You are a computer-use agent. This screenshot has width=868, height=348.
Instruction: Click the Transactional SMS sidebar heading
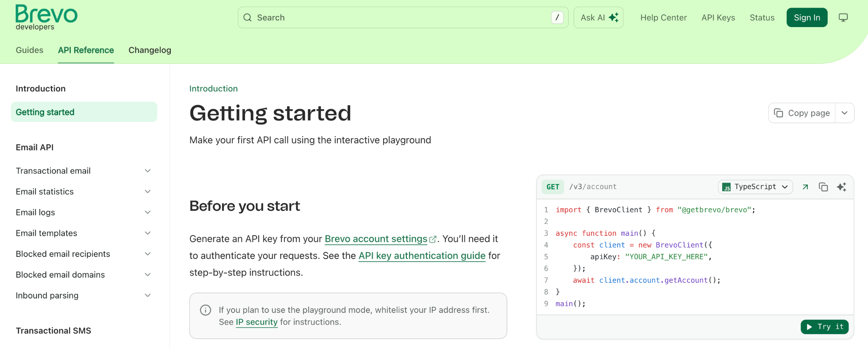pyautogui.click(x=53, y=331)
